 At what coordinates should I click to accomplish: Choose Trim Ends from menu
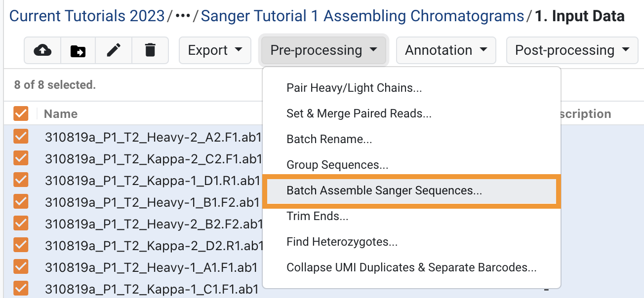pos(318,216)
